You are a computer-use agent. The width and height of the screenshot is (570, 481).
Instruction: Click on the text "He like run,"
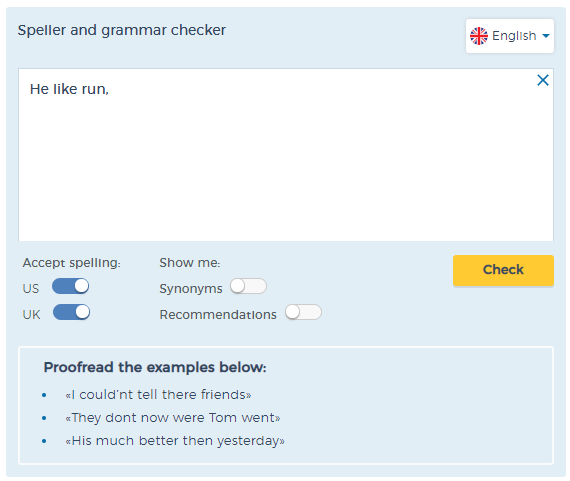tap(69, 89)
